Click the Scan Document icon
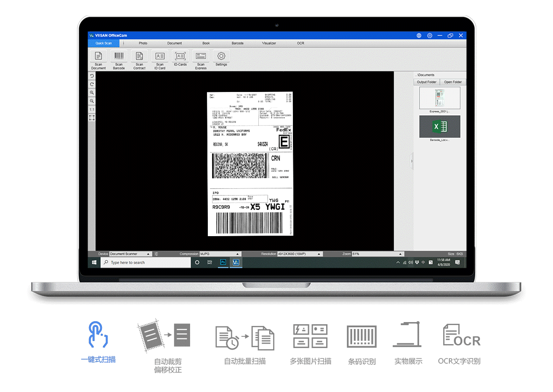Image resolution: width=553 pixels, height=392 pixels. (99, 57)
